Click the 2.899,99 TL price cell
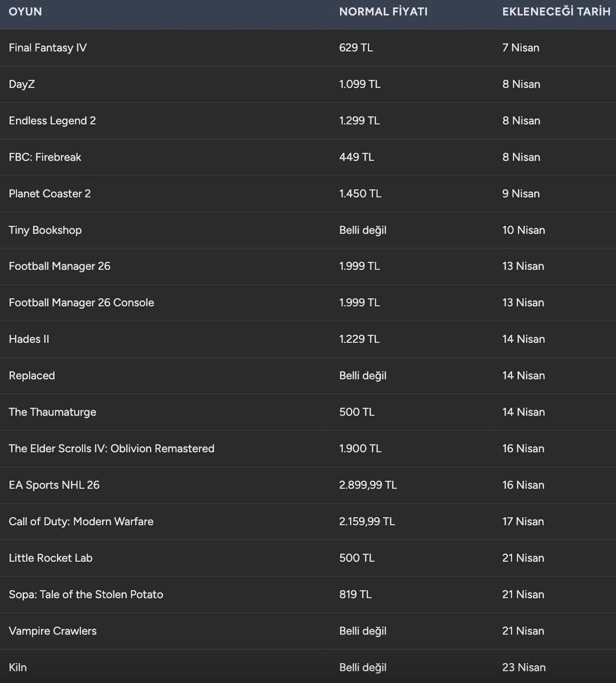This screenshot has height=683, width=616. tap(368, 485)
